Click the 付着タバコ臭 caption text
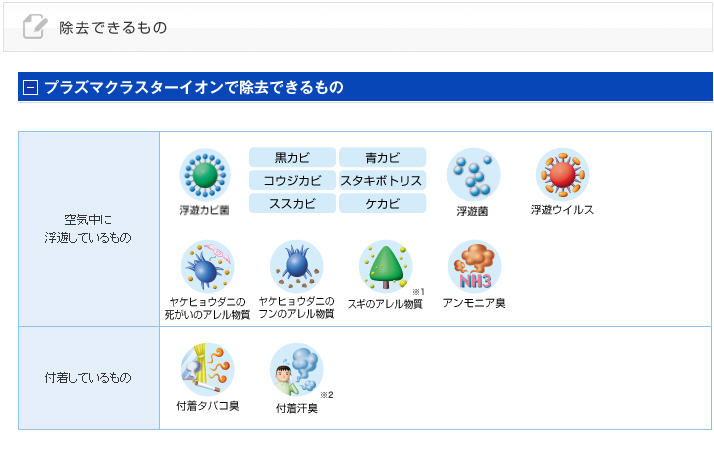This screenshot has height=459, width=714. pos(208,406)
